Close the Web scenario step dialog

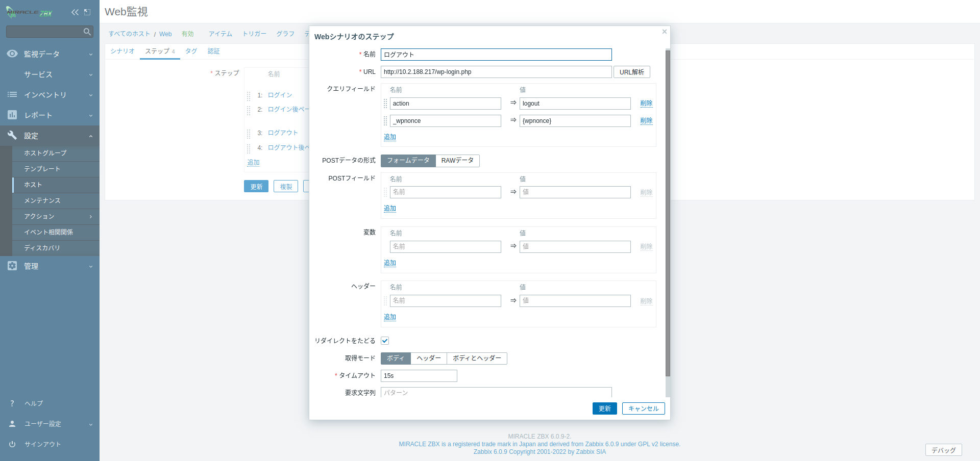point(664,32)
